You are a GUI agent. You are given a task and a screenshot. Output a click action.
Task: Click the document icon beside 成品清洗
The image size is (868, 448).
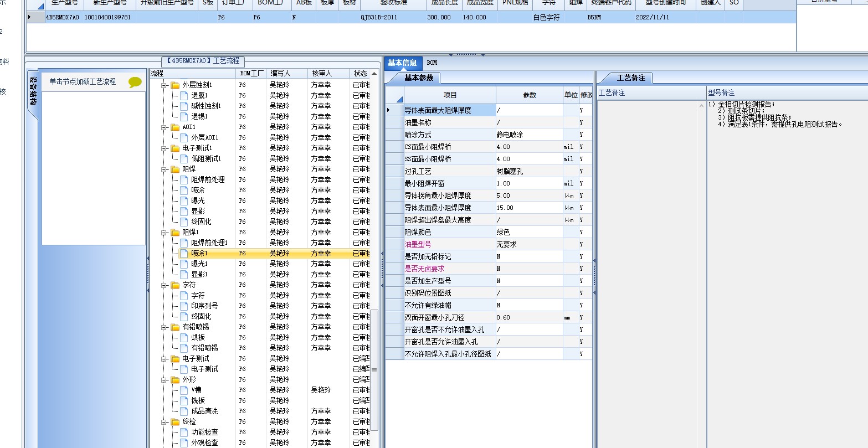(184, 411)
